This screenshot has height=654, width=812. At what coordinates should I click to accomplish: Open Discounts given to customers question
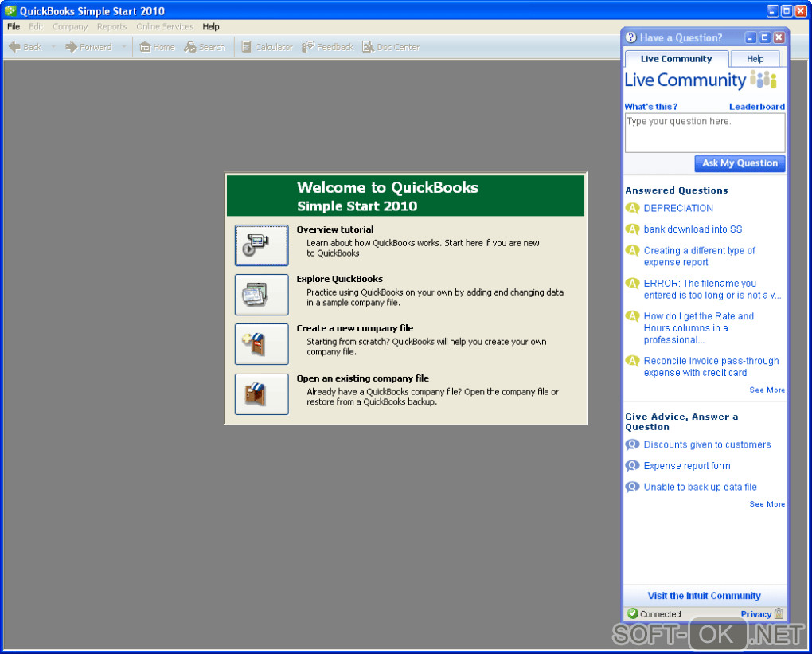click(707, 444)
